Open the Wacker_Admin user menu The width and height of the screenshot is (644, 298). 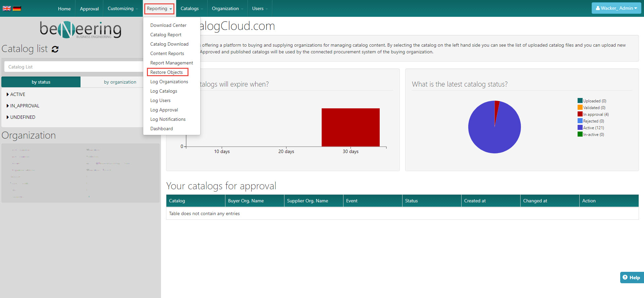[616, 8]
